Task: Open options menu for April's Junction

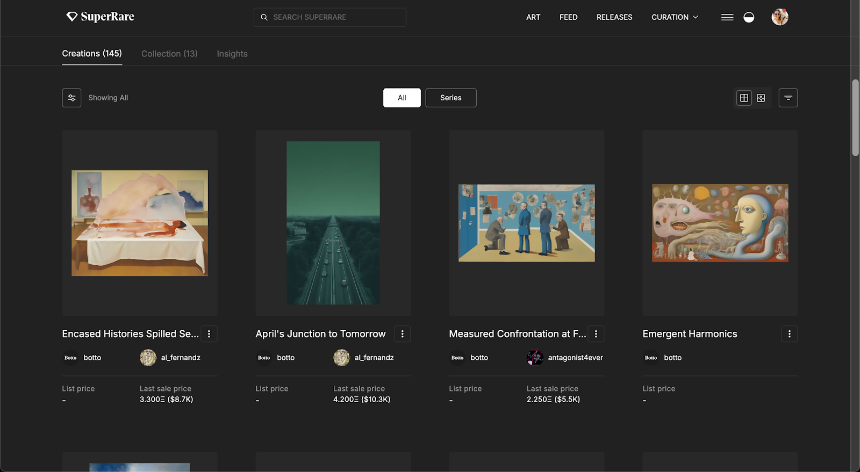Action: tap(402, 334)
